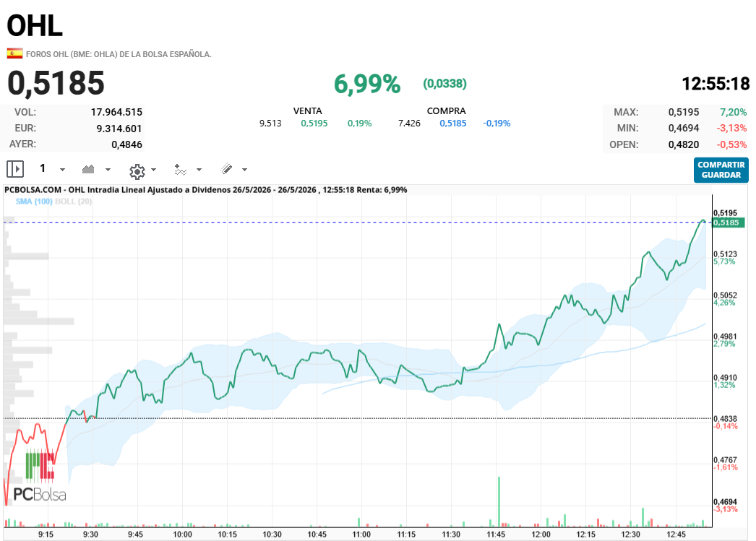This screenshot has height=541, width=756.
Task: Select the drawing pencil tool icon
Action: (227, 168)
